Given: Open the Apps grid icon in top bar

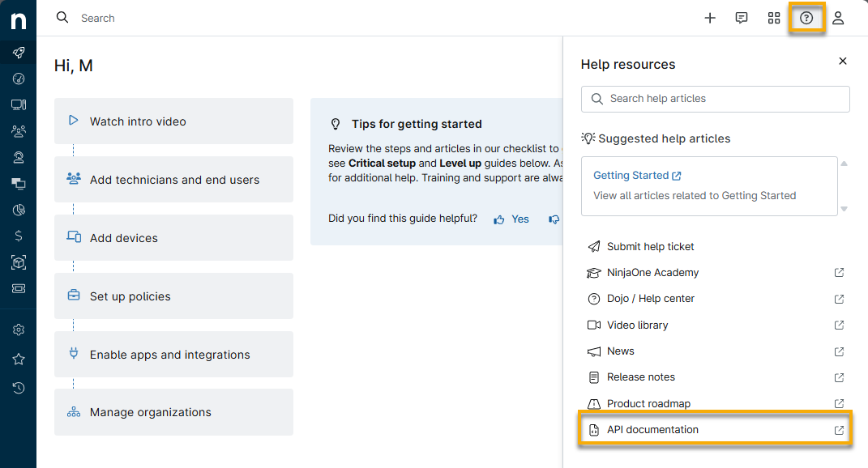Looking at the screenshot, I should click(x=774, y=17).
